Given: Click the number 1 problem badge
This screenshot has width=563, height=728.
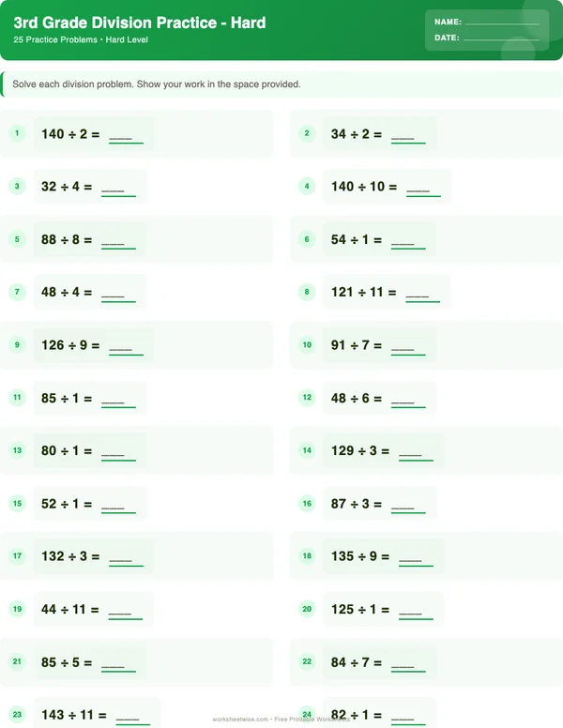Looking at the screenshot, I should tap(17, 134).
